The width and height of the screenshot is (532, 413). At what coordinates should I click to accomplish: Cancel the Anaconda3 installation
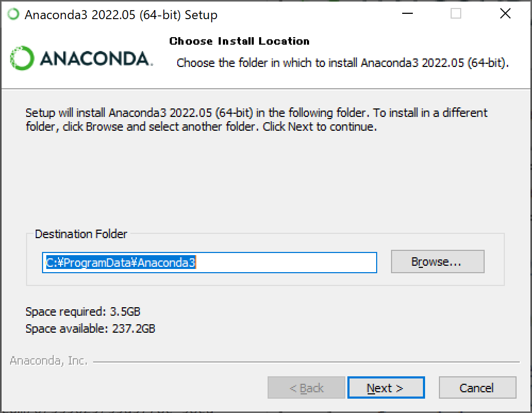pyautogui.click(x=477, y=387)
